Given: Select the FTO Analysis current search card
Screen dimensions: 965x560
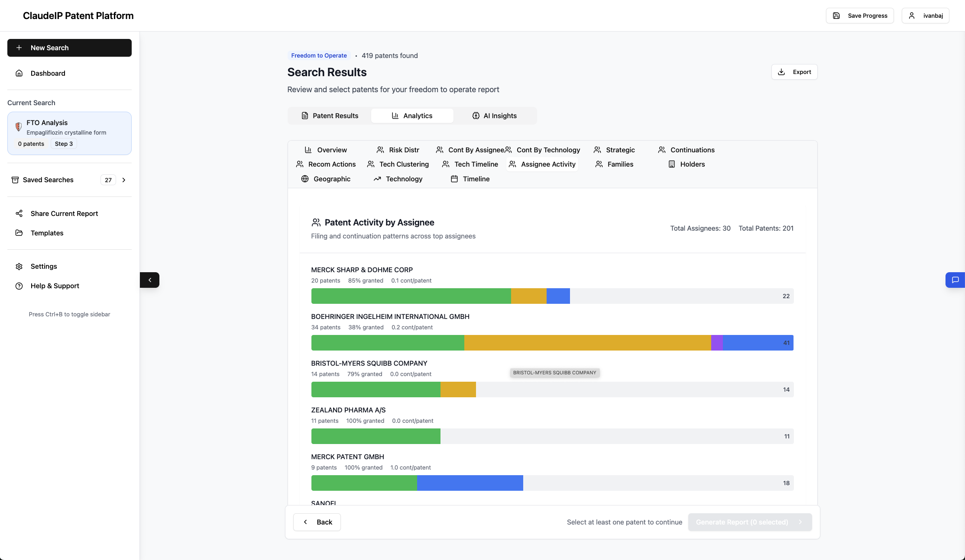Looking at the screenshot, I should point(69,133).
